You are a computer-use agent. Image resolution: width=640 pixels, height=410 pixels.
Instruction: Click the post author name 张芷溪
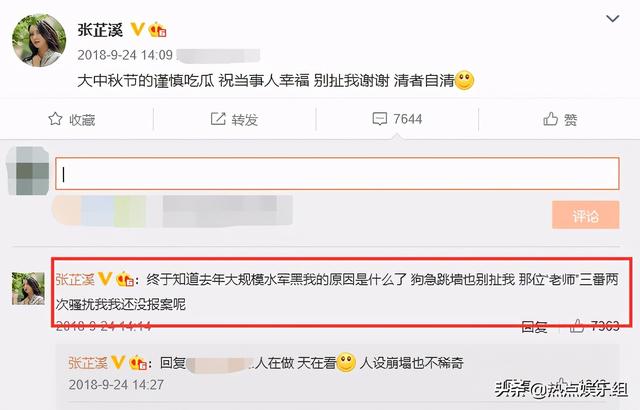(100, 30)
